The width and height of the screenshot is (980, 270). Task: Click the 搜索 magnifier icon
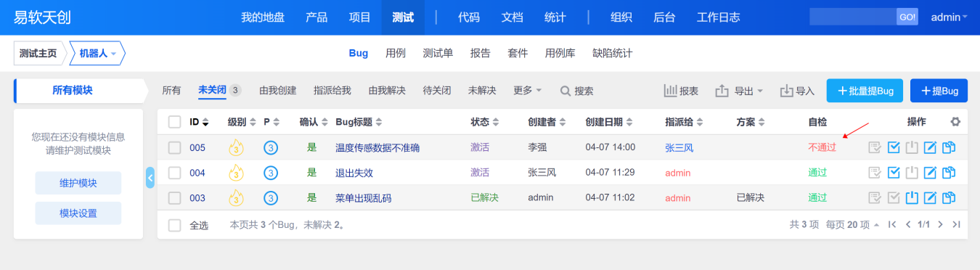[566, 91]
